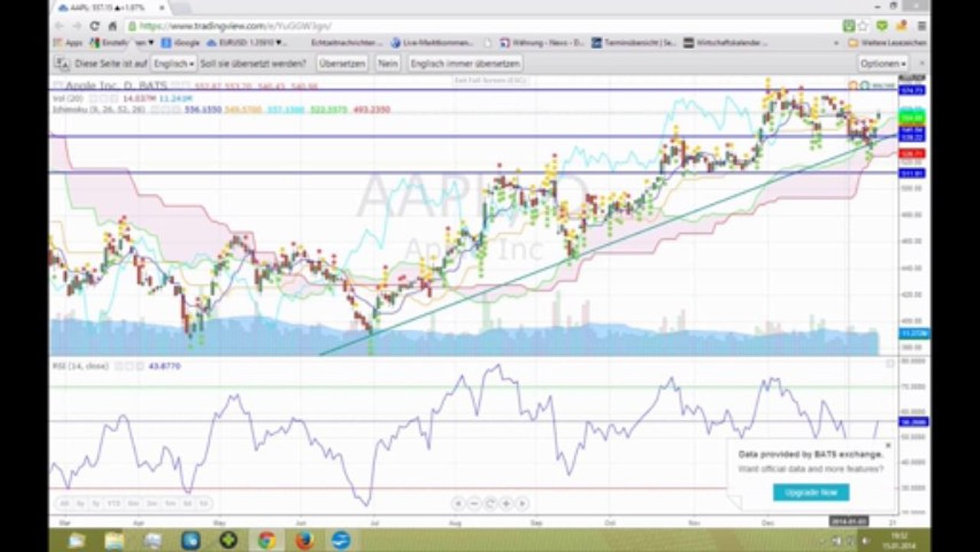This screenshot has height=552, width=980.
Task: Click the RSI pane maximize box
Action: click(x=890, y=364)
